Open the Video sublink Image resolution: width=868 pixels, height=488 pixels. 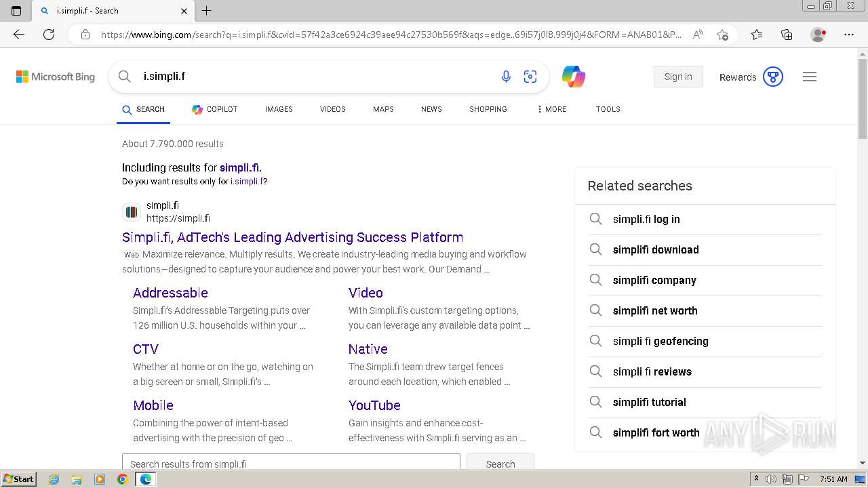pos(366,293)
